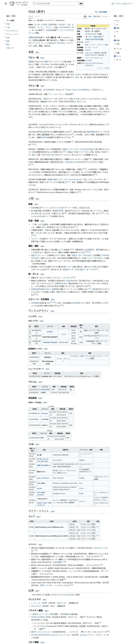Select the 標準 text size radio
The image size is (138, 644).
(115, 28)
